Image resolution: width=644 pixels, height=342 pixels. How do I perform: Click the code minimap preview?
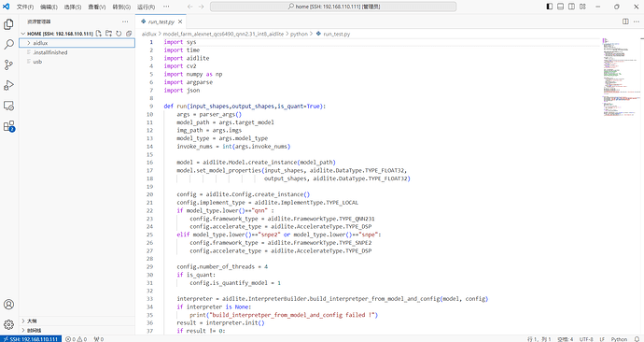pyautogui.click(x=621, y=78)
